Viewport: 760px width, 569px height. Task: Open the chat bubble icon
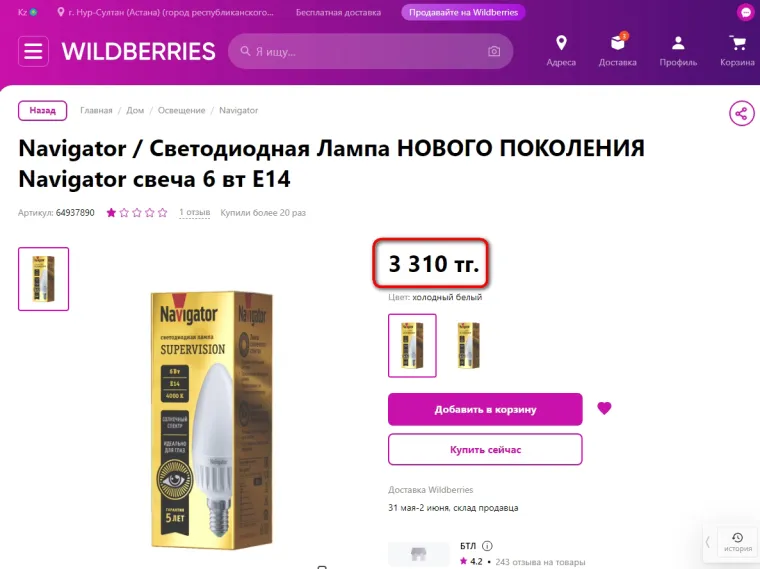[x=745, y=12]
